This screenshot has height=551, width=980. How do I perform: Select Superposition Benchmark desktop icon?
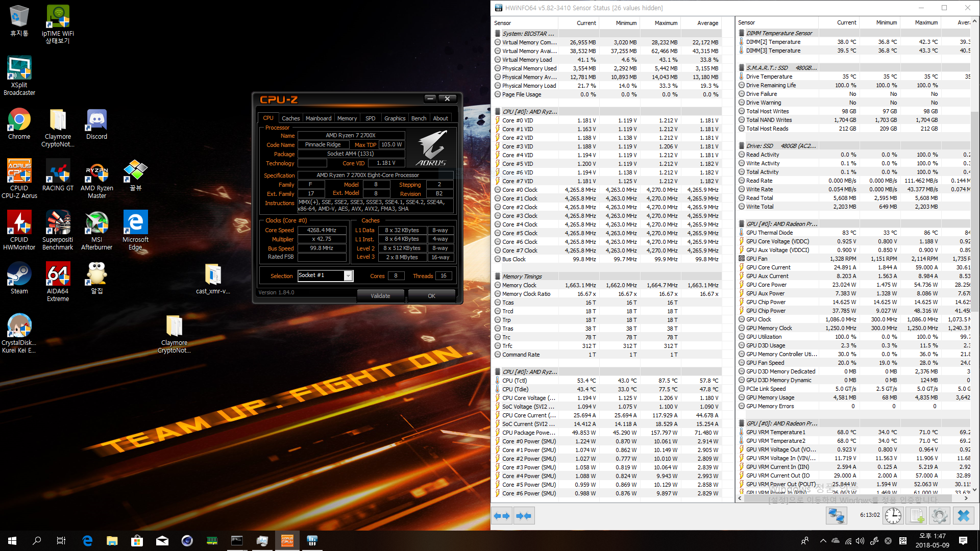[58, 230]
